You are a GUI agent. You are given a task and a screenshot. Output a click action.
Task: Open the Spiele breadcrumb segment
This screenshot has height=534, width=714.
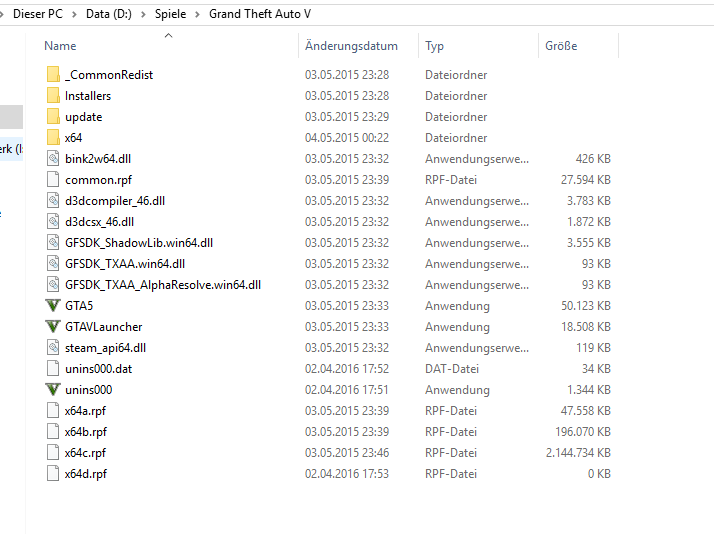[x=170, y=14]
